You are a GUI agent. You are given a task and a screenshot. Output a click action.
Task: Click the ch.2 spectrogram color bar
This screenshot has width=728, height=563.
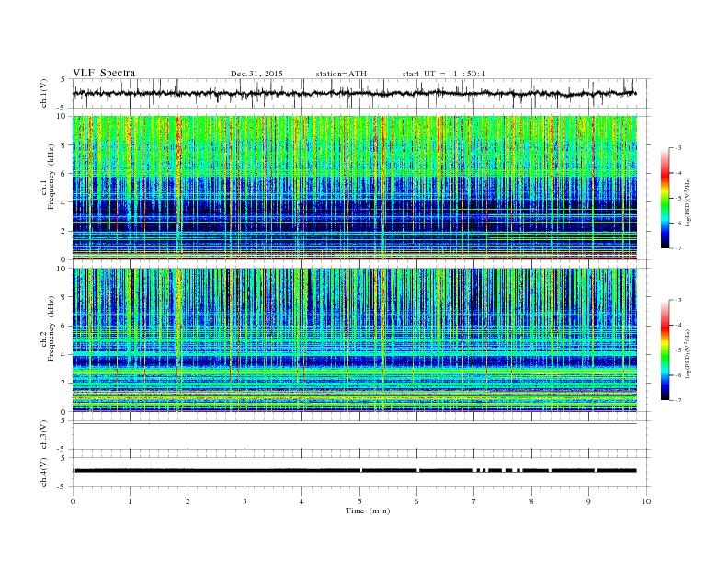pyautogui.click(x=665, y=350)
